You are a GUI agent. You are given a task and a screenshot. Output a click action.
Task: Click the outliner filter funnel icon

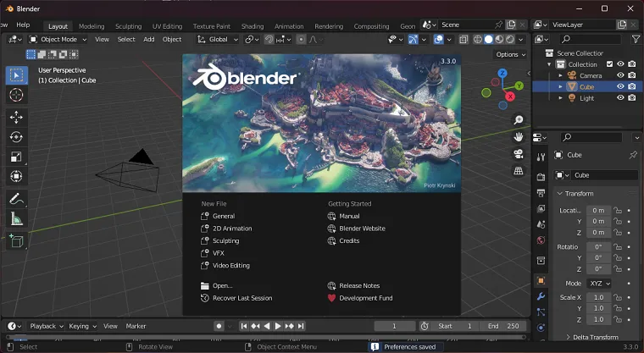636,39
